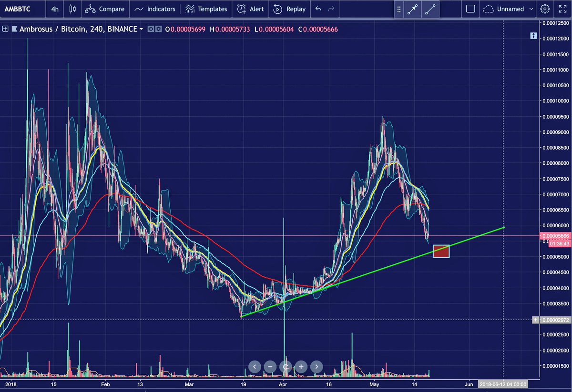The width and height of the screenshot is (572, 392).
Task: Toggle the price scale auto-fit arrows icon
Action: point(533,36)
